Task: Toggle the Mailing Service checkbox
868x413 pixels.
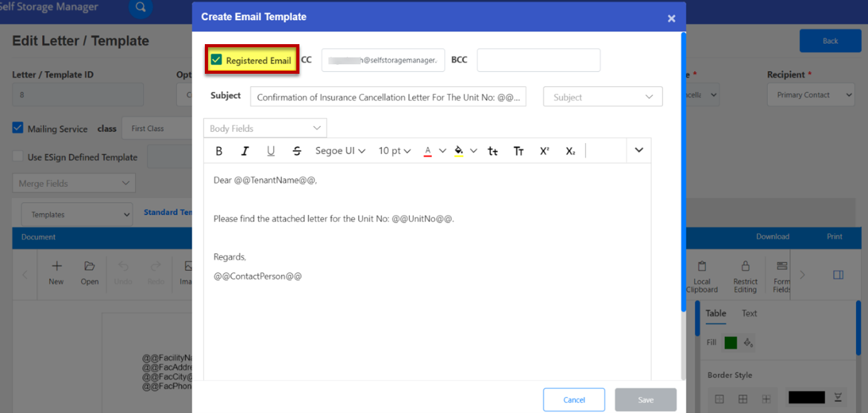Action: click(x=18, y=128)
